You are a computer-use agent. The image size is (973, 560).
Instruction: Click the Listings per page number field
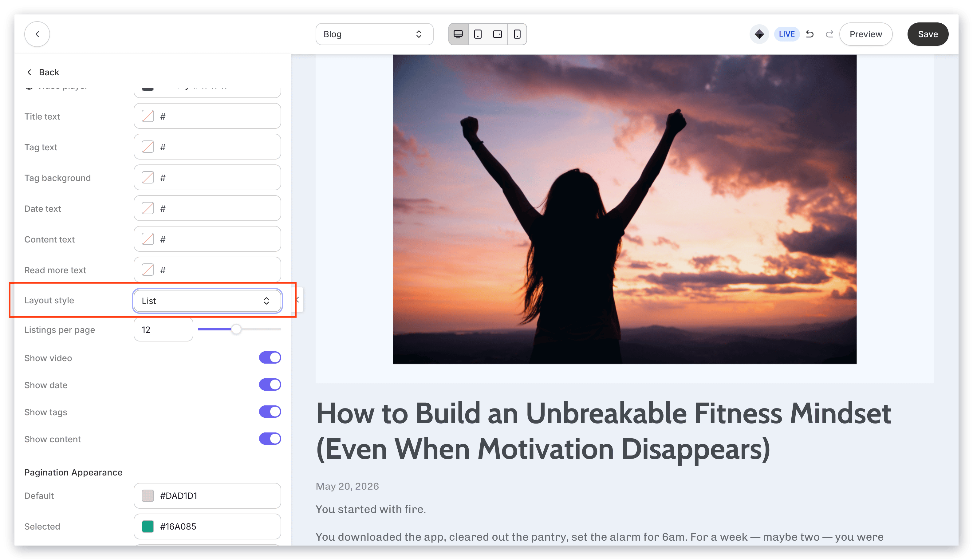tap(163, 329)
